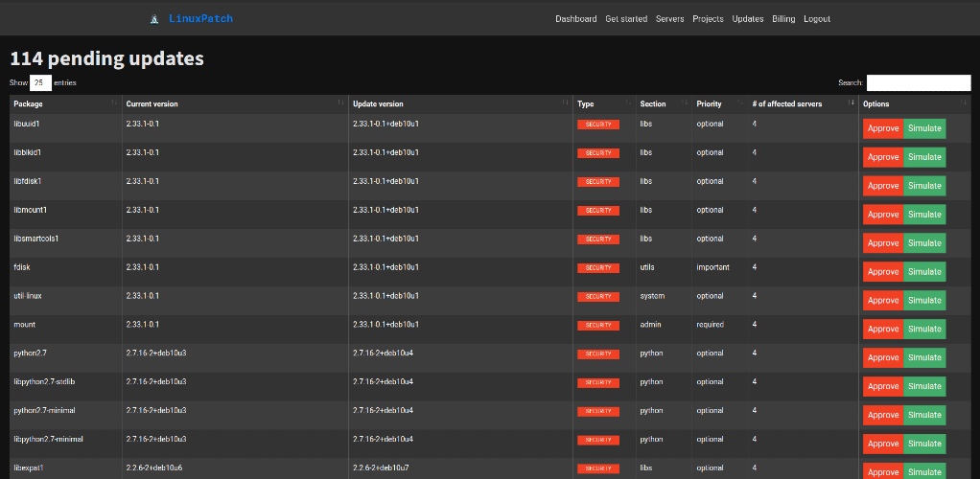
Task: Click the LinuxPatch penguin logo icon
Action: 154,19
